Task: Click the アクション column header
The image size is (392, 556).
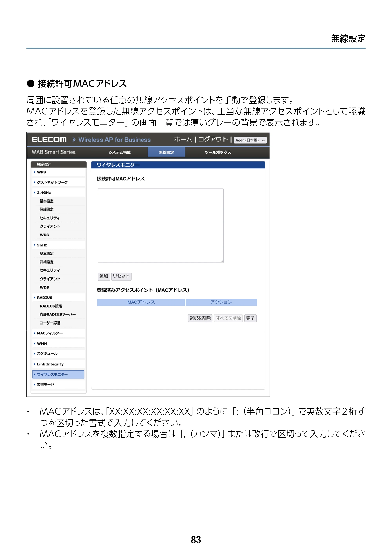Action: (x=221, y=302)
